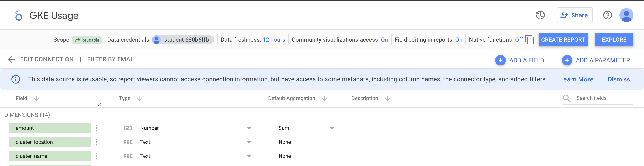
Task: Click the back arrow beside Edit Connection
Action: 11,59
